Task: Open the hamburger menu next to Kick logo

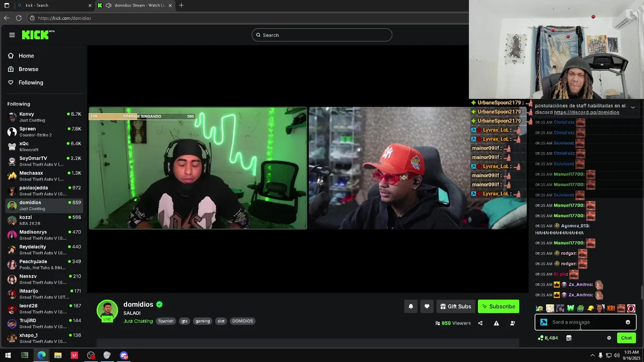Action: (12, 35)
